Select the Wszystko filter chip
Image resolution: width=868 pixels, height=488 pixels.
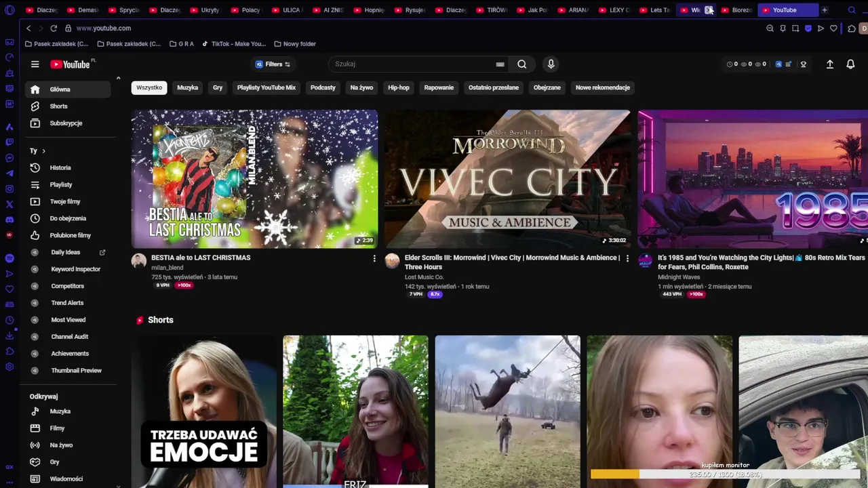point(149,87)
